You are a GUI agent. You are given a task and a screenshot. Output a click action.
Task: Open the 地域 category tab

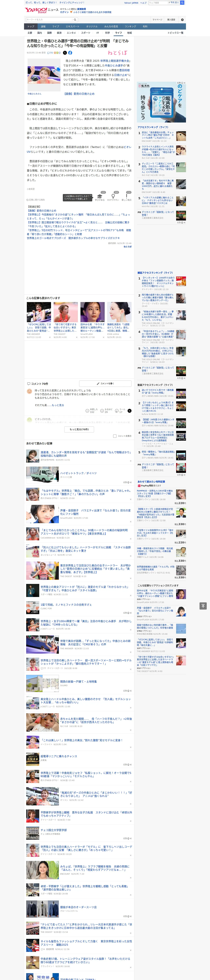pos(129,33)
